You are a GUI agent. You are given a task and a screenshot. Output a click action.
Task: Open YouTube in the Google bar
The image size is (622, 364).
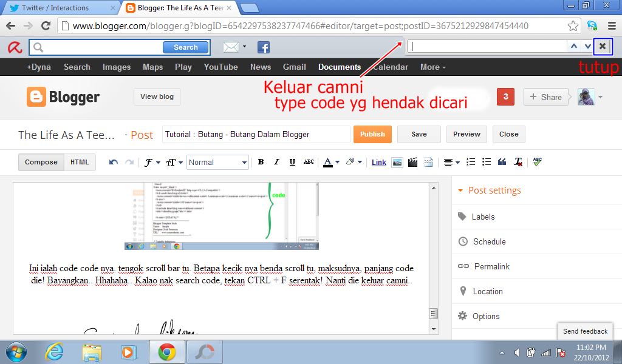click(x=221, y=67)
